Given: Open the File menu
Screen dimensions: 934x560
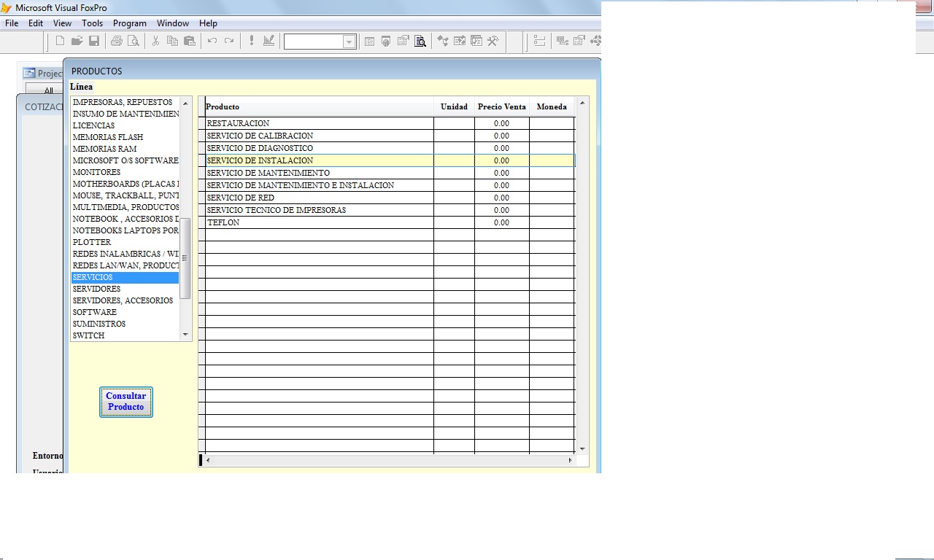Looking at the screenshot, I should [x=12, y=23].
